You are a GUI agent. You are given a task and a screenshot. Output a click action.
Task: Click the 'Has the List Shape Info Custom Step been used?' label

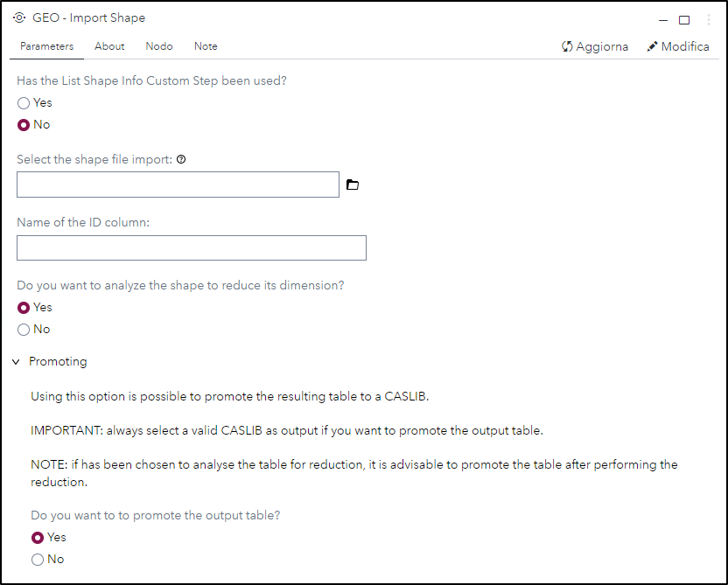(x=152, y=80)
